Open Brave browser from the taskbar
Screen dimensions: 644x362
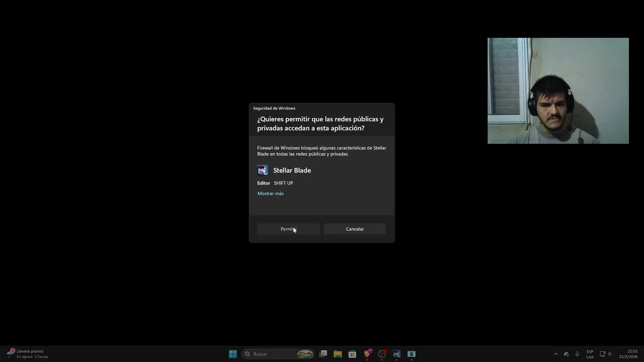(367, 354)
